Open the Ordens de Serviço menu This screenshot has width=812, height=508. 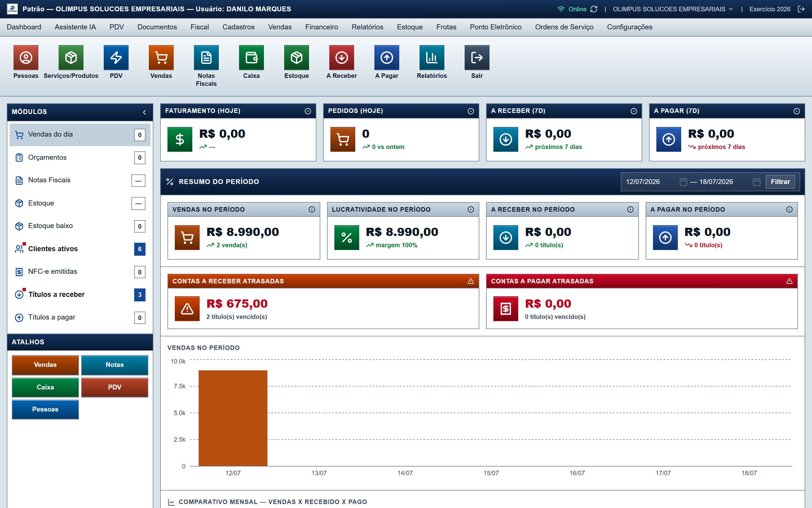tap(564, 27)
